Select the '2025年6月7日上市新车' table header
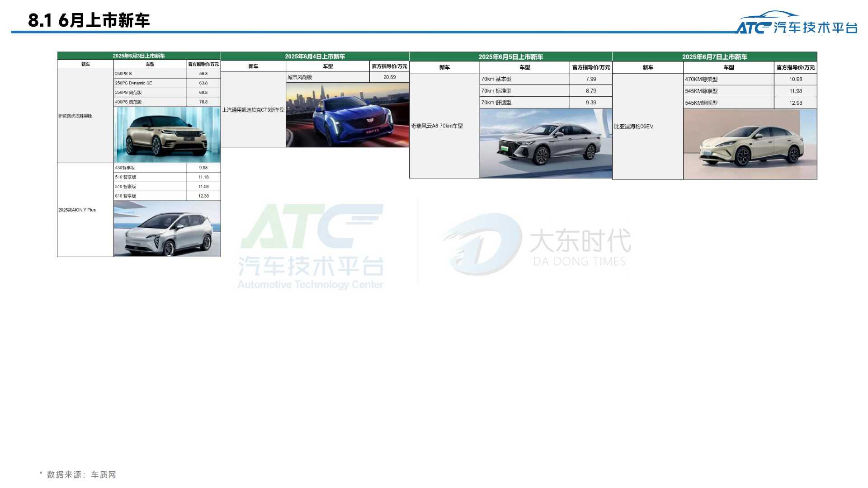The width and height of the screenshot is (868, 488). click(x=715, y=56)
